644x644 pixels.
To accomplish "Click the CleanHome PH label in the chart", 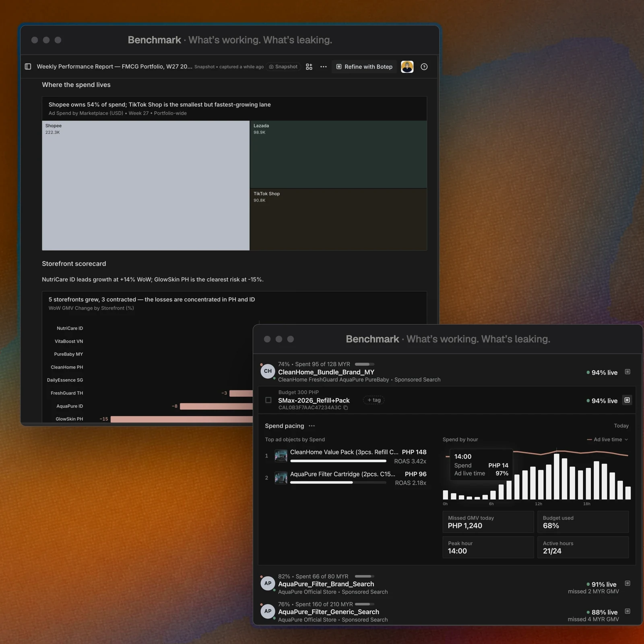I will point(67,367).
